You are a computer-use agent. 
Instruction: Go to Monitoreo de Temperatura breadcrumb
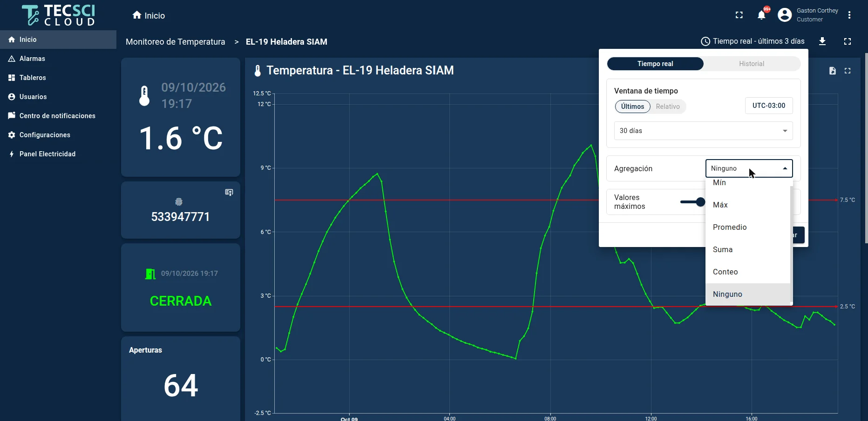click(x=175, y=42)
